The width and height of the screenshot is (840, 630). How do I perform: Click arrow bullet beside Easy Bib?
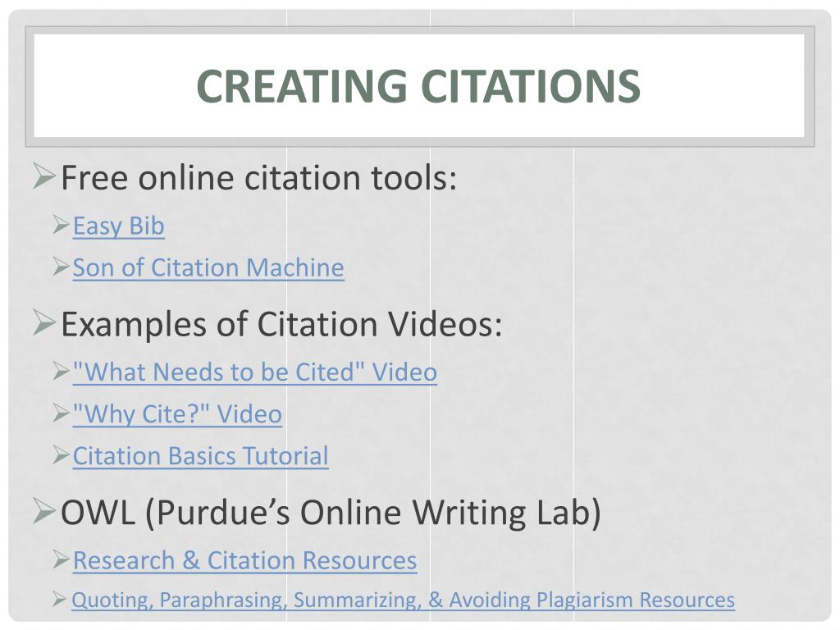pyautogui.click(x=62, y=225)
